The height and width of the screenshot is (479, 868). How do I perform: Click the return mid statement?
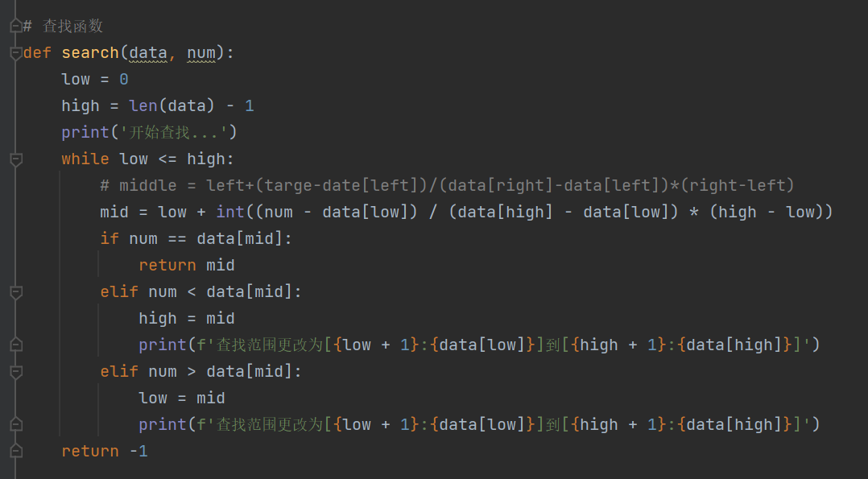point(187,266)
